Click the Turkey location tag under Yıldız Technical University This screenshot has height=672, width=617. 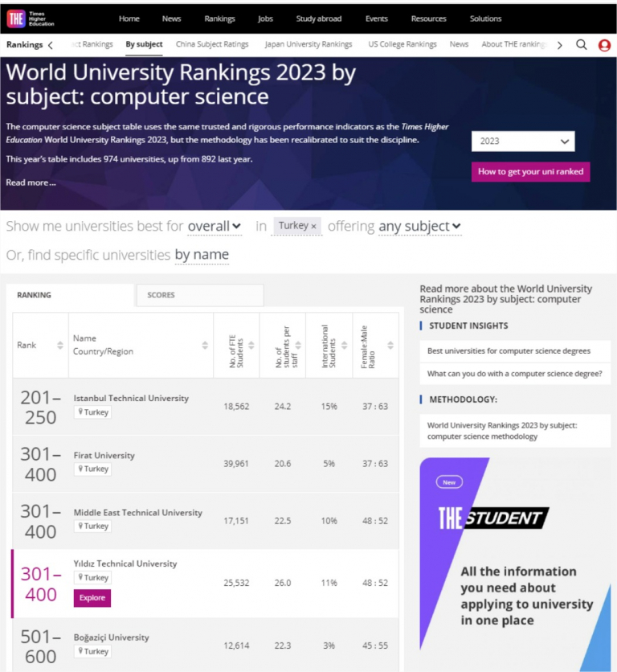(x=92, y=577)
